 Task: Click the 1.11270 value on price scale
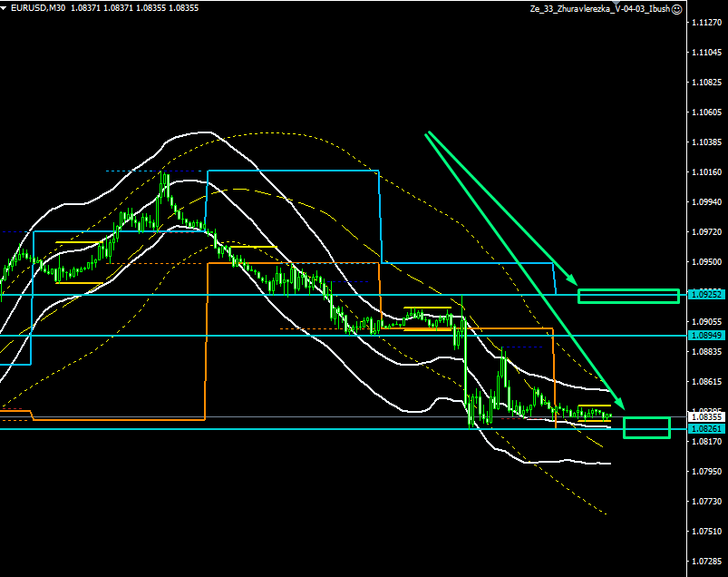[706, 23]
